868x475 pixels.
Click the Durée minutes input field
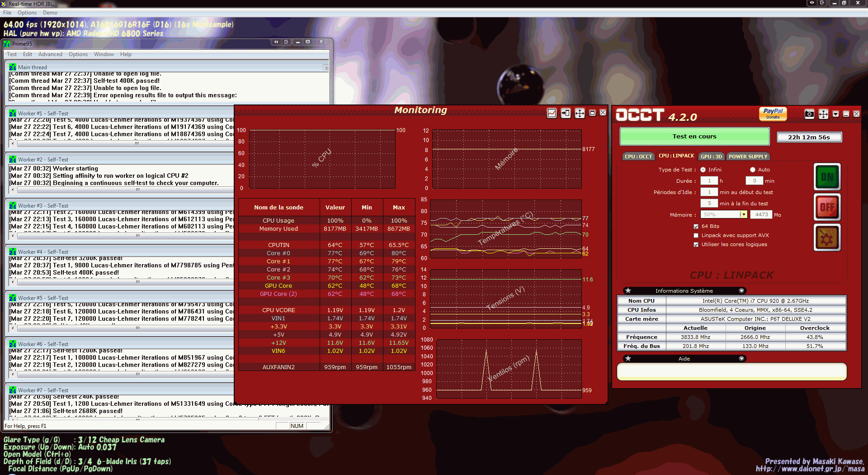coord(755,180)
